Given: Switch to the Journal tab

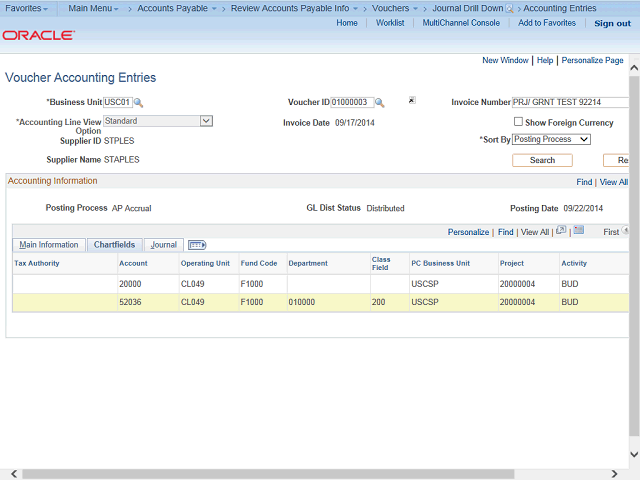Looking at the screenshot, I should pos(164,245).
